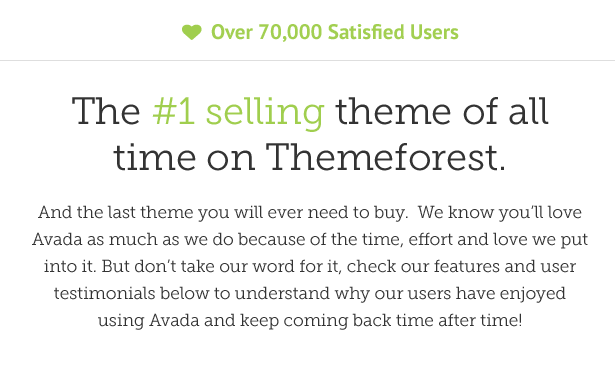Click the "70,000" number in the banner
This screenshot has height=366, width=615.
[290, 33]
